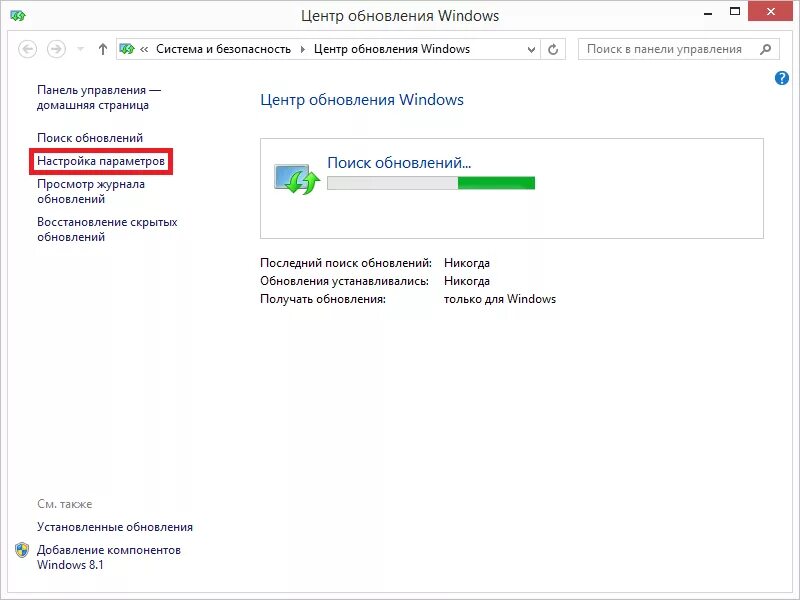Screen dimensions: 800x600
Task: Select Никогда next to Последний поиск обновлений
Action: click(x=467, y=263)
